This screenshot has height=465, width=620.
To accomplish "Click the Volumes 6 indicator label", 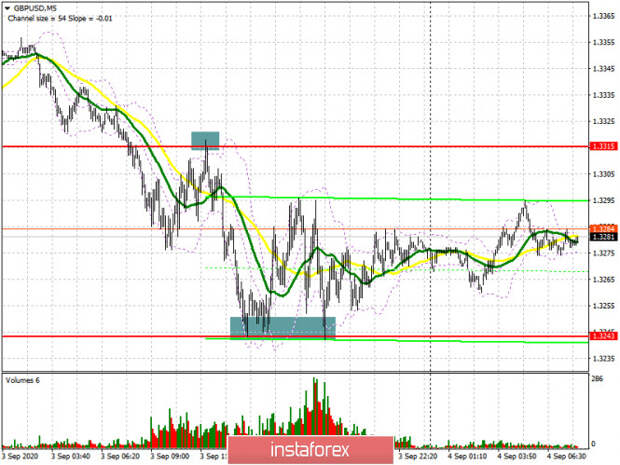I will tap(24, 380).
